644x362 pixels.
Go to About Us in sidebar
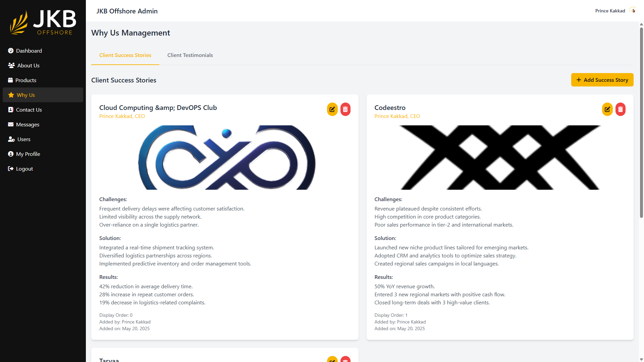[28, 65]
